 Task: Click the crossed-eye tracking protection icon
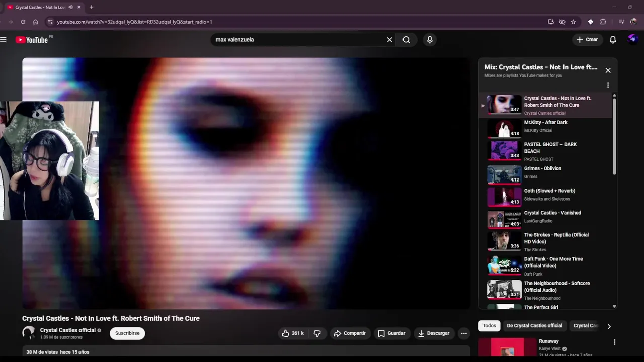pyautogui.click(x=562, y=22)
